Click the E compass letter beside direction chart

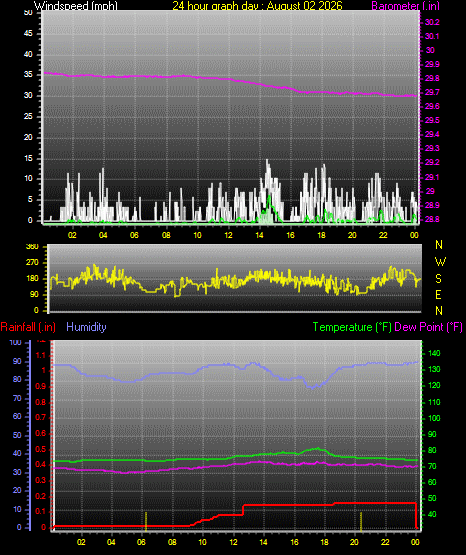click(x=438, y=294)
